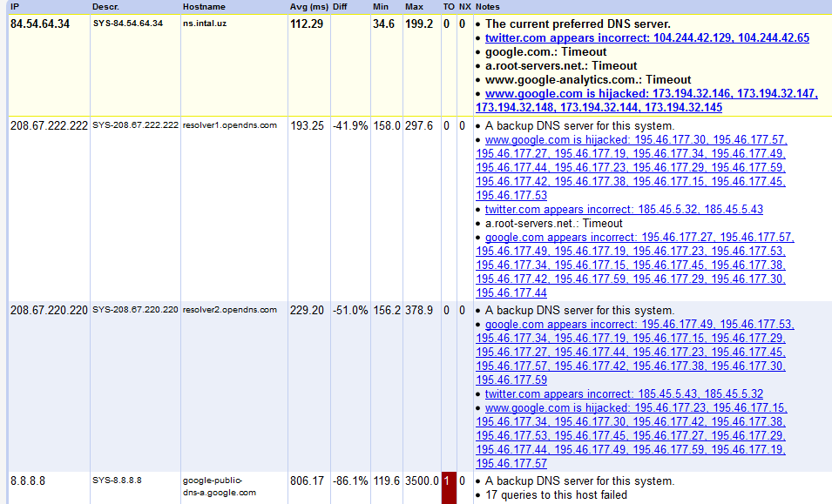Click average value 112.29

[307, 24]
